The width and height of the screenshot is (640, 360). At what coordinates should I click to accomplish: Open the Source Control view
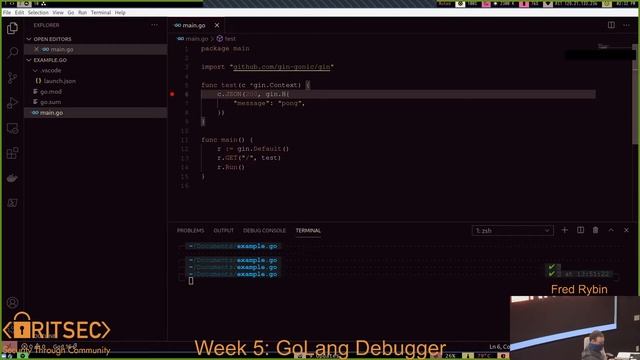(12, 78)
